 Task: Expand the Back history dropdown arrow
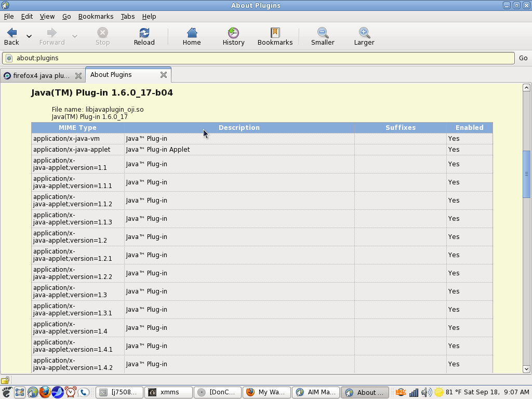click(x=29, y=36)
